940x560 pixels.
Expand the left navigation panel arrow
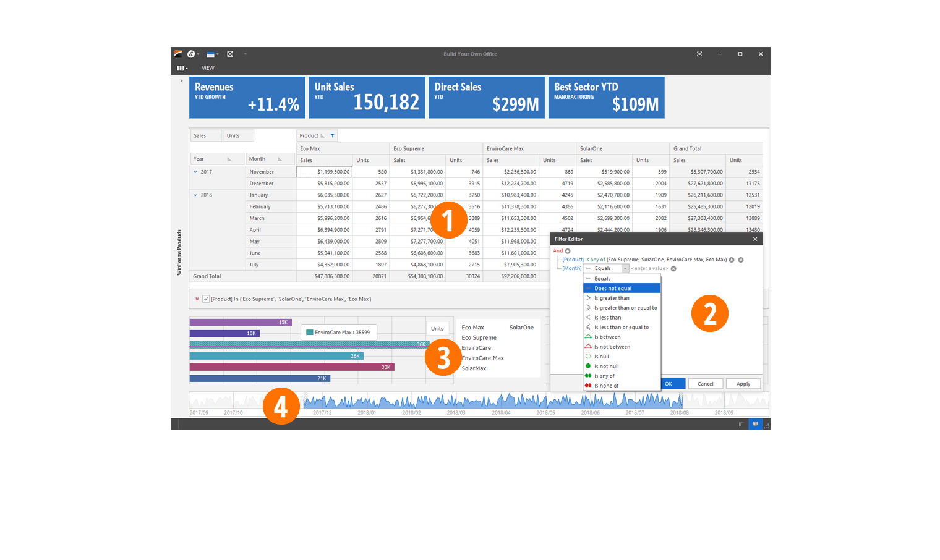tap(181, 81)
